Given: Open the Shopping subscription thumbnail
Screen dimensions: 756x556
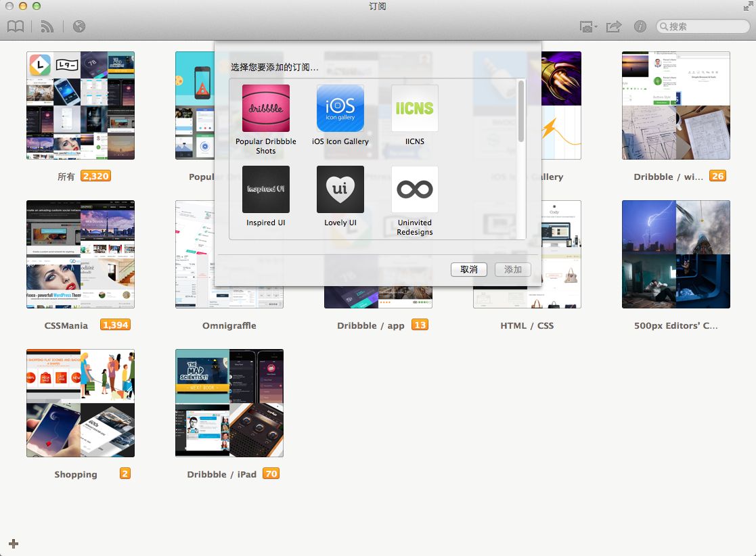Looking at the screenshot, I should (81, 403).
